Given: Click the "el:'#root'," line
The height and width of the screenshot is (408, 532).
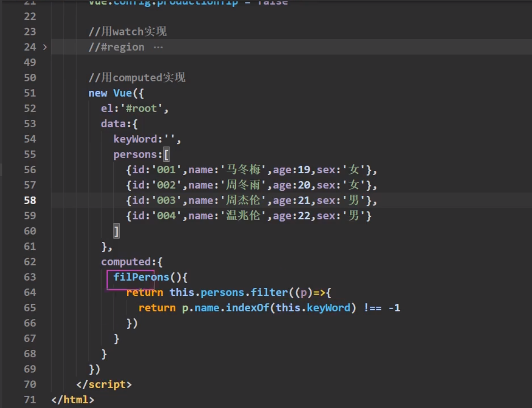Looking at the screenshot, I should [135, 108].
